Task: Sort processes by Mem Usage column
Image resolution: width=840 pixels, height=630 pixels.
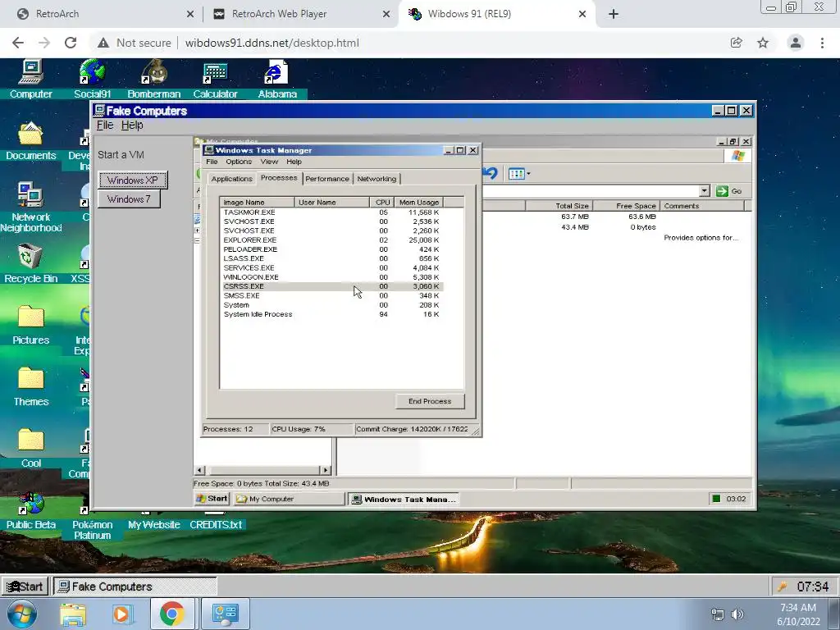Action: (x=419, y=202)
